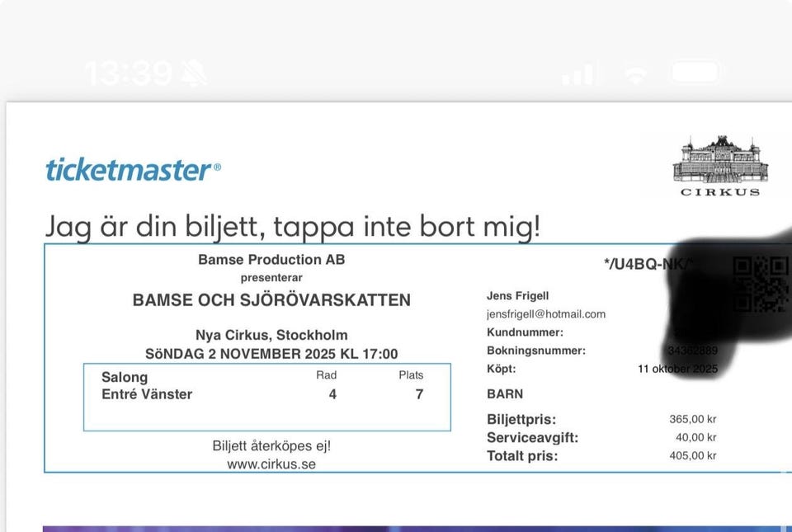This screenshot has width=792, height=532.
Task: Select the title 'BAMSE OCH SJÖRÖVARSKATTEN'
Action: click(x=271, y=300)
